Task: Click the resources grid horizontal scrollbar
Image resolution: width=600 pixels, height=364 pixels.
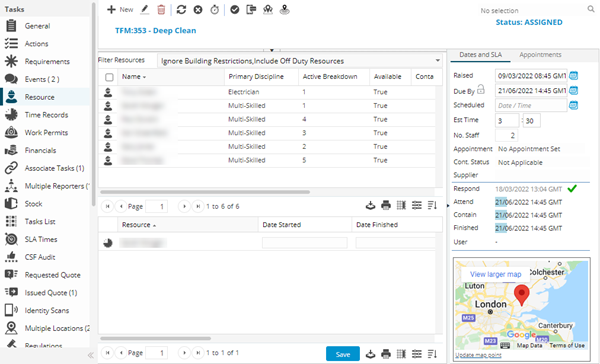Action: tap(205, 192)
